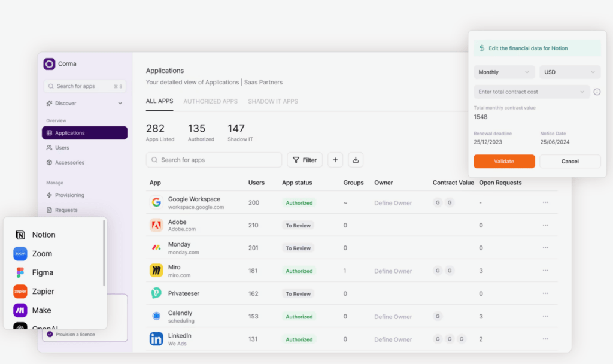Select the Zoom app icon in the popup
This screenshot has height=364, width=613.
(20, 253)
